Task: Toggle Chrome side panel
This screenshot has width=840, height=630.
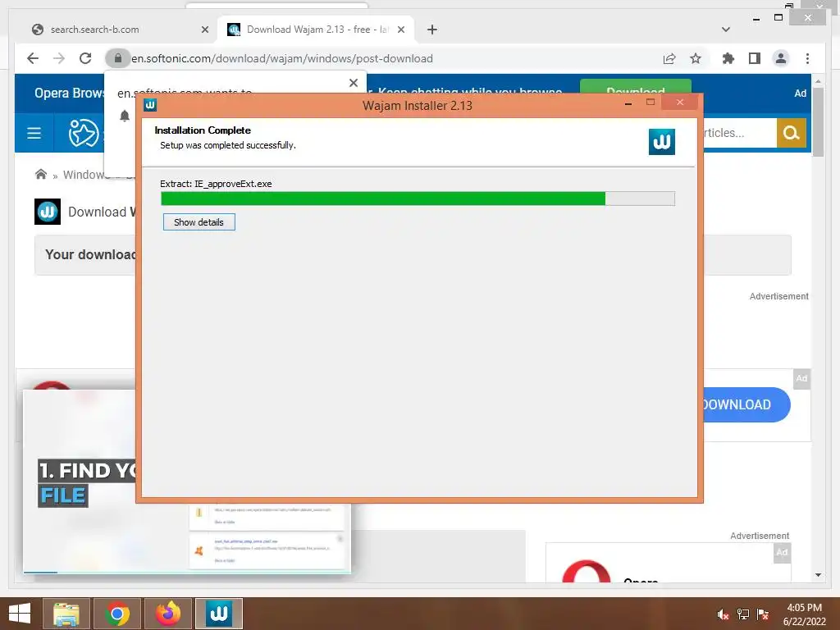Action: 755,58
